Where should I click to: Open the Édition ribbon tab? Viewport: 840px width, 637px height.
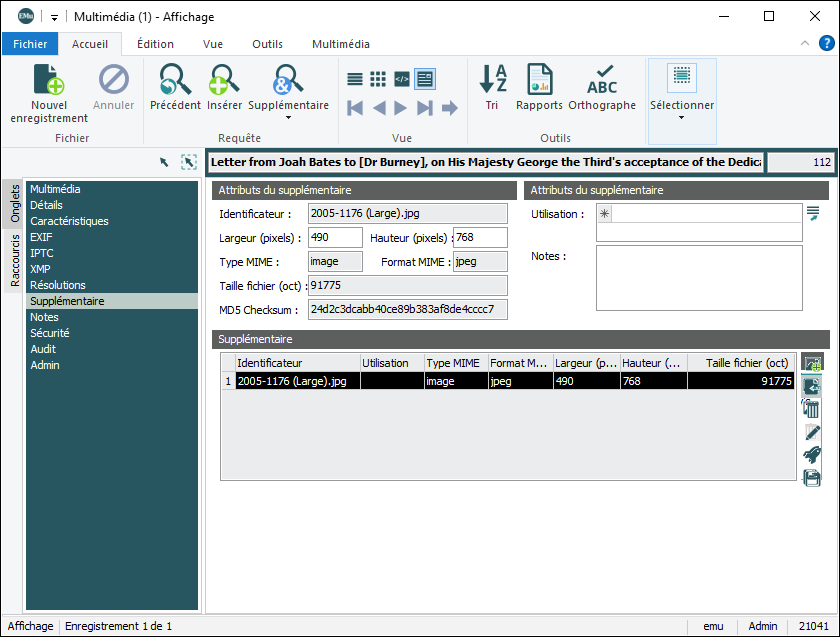tap(155, 44)
